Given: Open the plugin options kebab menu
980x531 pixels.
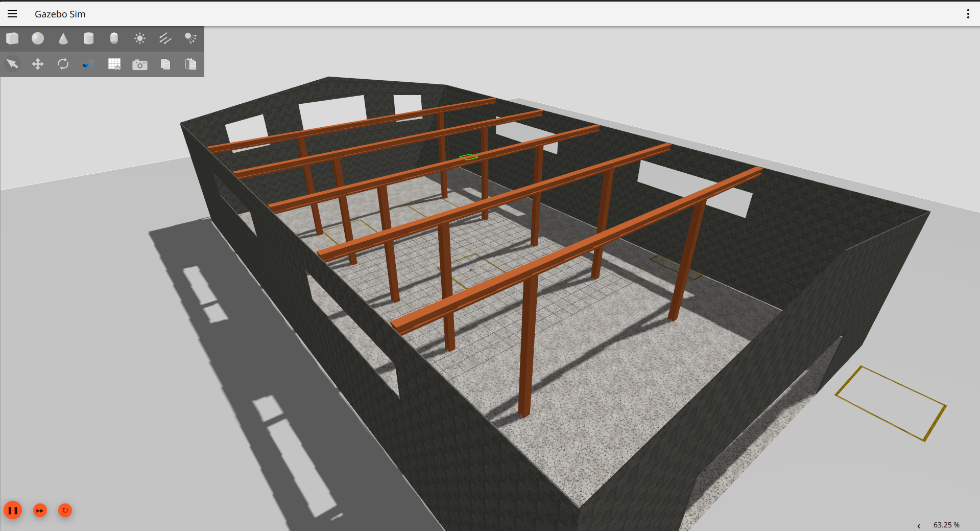Looking at the screenshot, I should [x=968, y=14].
